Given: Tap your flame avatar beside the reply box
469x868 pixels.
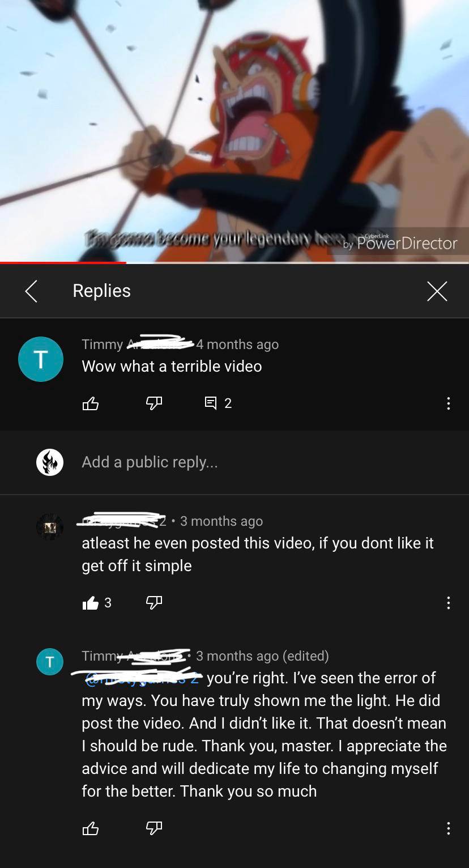Looking at the screenshot, I should point(50,462).
